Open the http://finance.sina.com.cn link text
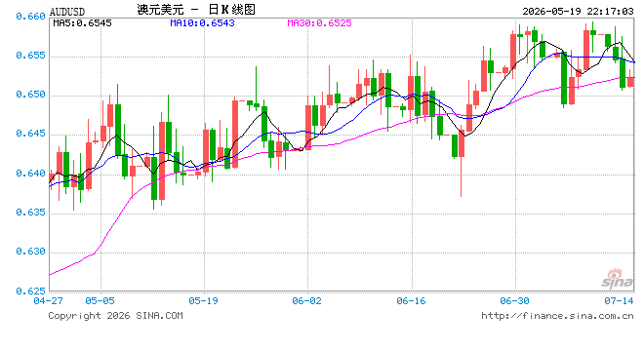 click(557, 316)
